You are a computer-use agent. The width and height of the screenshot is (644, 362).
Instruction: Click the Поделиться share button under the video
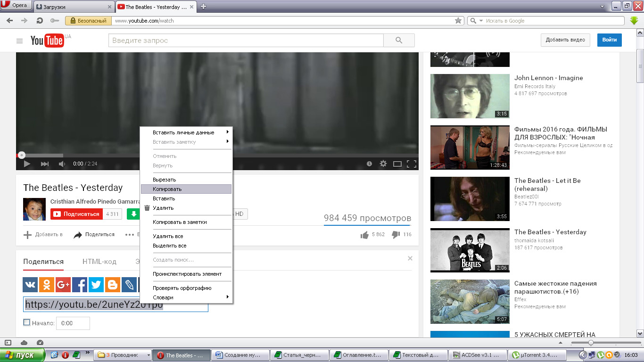pos(94,235)
